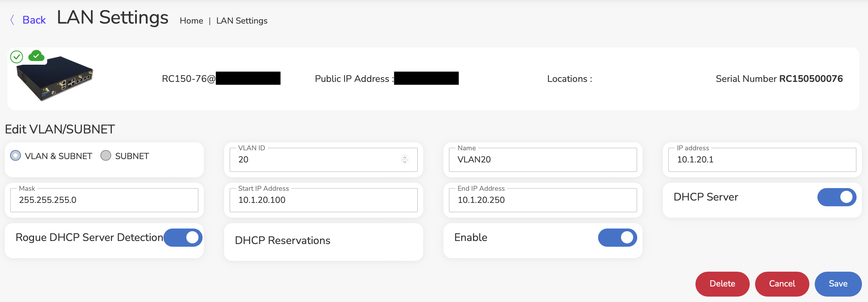The height and width of the screenshot is (302, 868).
Task: Click the back chevron arrow icon
Action: click(12, 20)
